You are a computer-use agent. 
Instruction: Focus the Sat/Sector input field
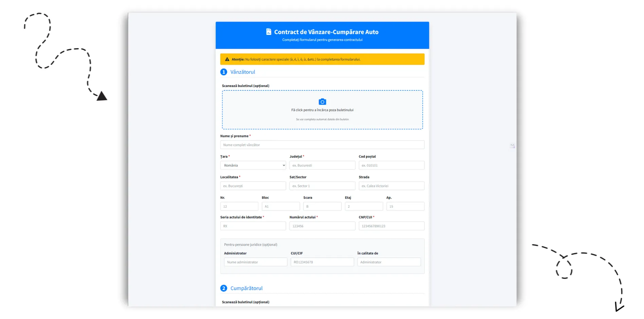(x=322, y=186)
